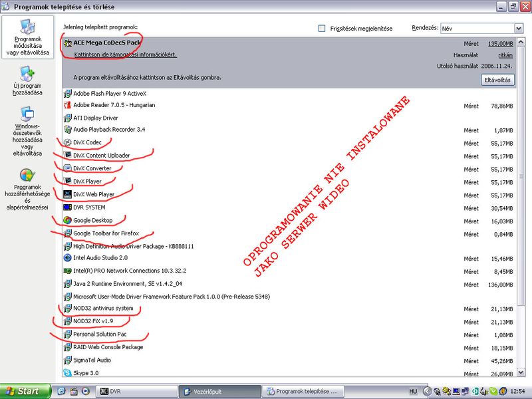
Task: Click the RAID Web Console Package icon
Action: (x=68, y=347)
